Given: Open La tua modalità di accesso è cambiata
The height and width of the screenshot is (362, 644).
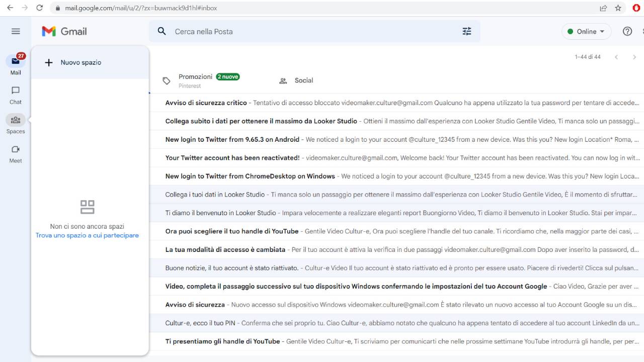Looking at the screenshot, I should coord(396,249).
